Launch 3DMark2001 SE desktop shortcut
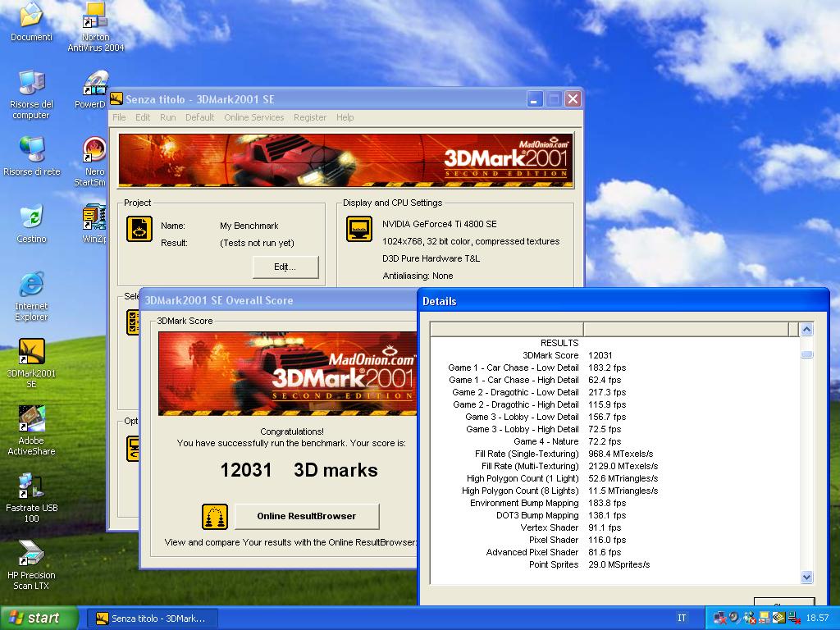This screenshot has width=840, height=630. [31, 363]
